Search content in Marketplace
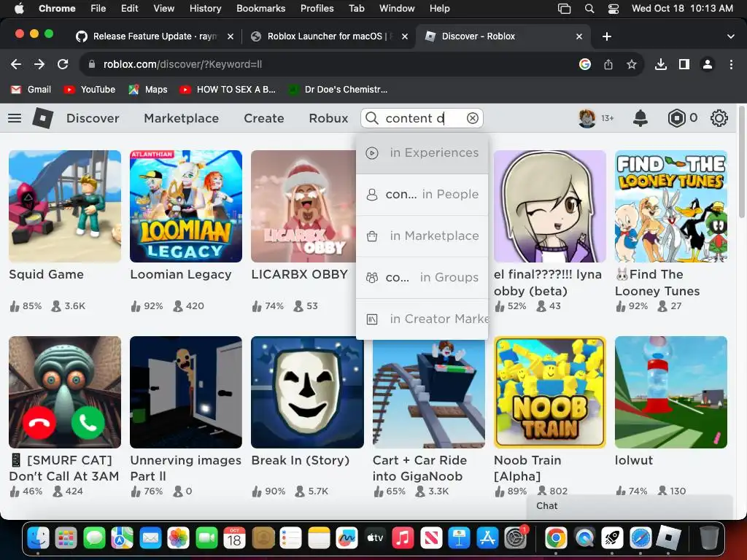Screen dimensions: 747x560 click(422, 236)
